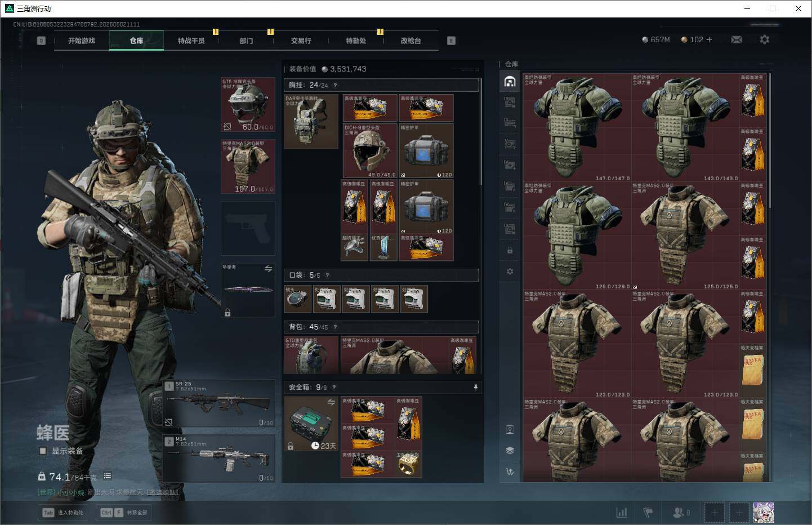Click the warehouse vertical scrollbar

click(769, 142)
